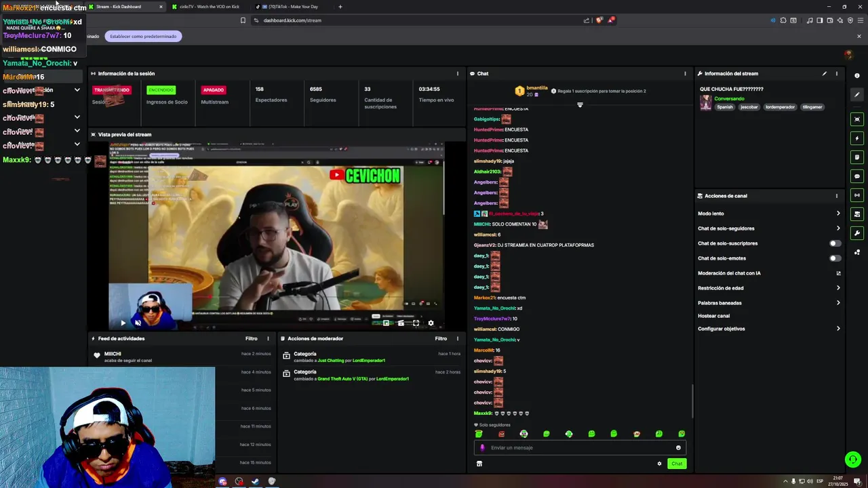Expand Palabras baneadas options
Viewport: 868px width, 488px height.
(770, 303)
